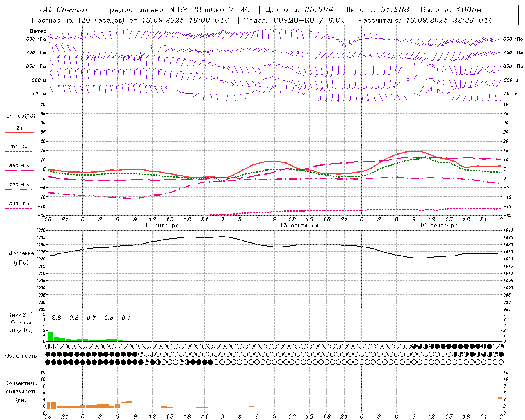Screen dimensions: 525x420
Task: Click the 2.8 precipitation amount value
Action: [x=56, y=318]
